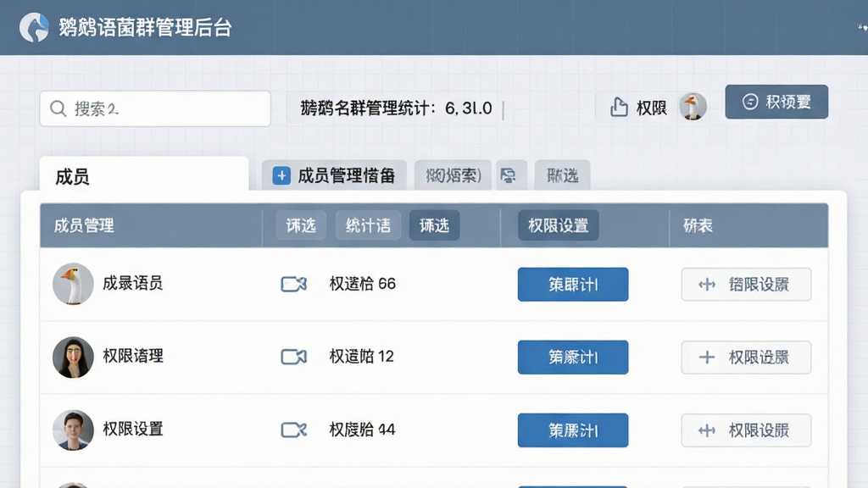Viewport: 868px width, 488px height.
Task: Click the last column header ending 表
Action: point(698,225)
